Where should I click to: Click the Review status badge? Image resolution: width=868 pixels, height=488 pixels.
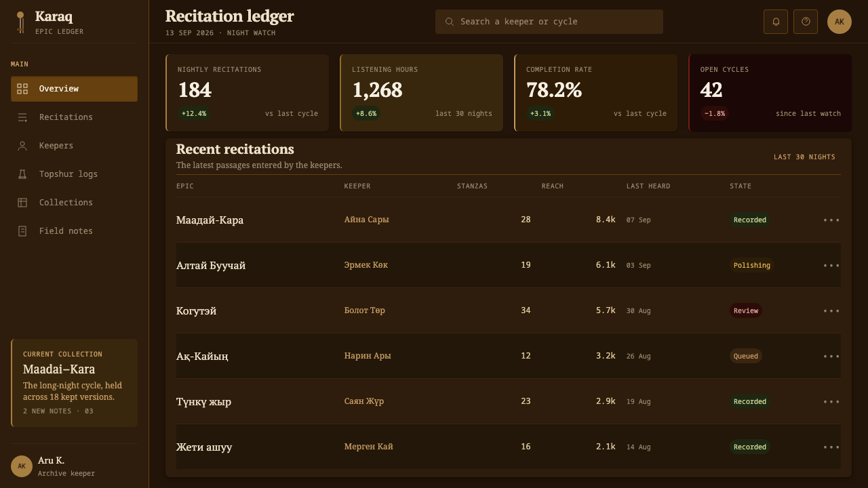point(746,310)
